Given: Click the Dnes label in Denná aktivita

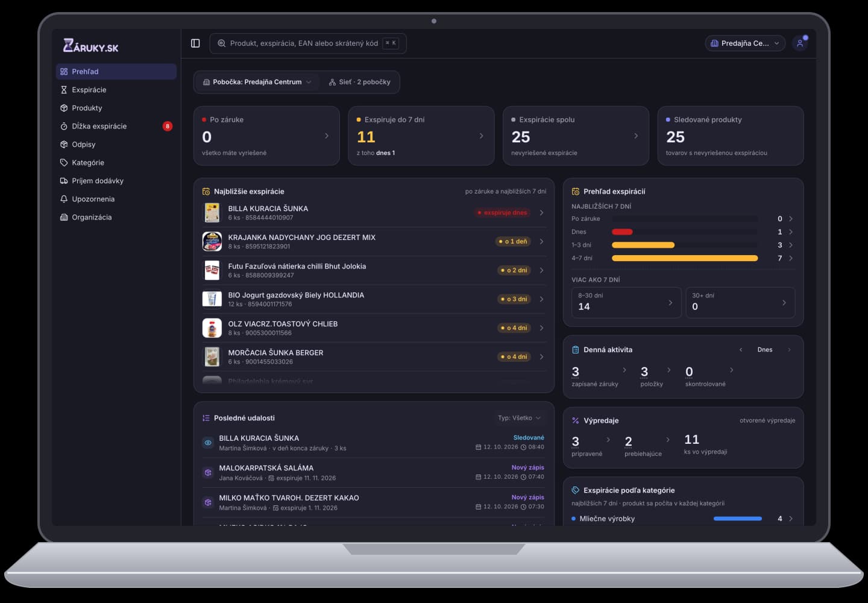Looking at the screenshot, I should point(765,350).
